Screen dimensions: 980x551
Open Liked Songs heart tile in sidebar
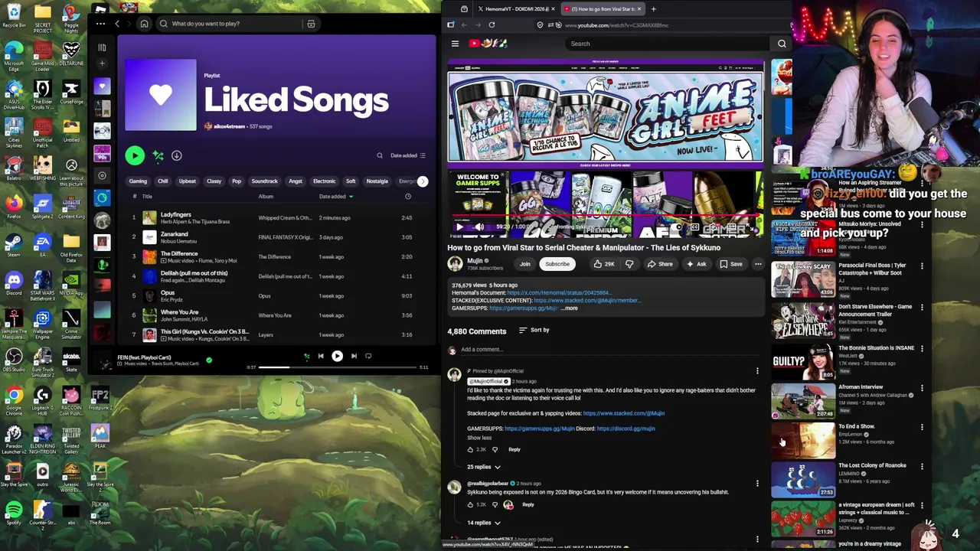coord(102,86)
